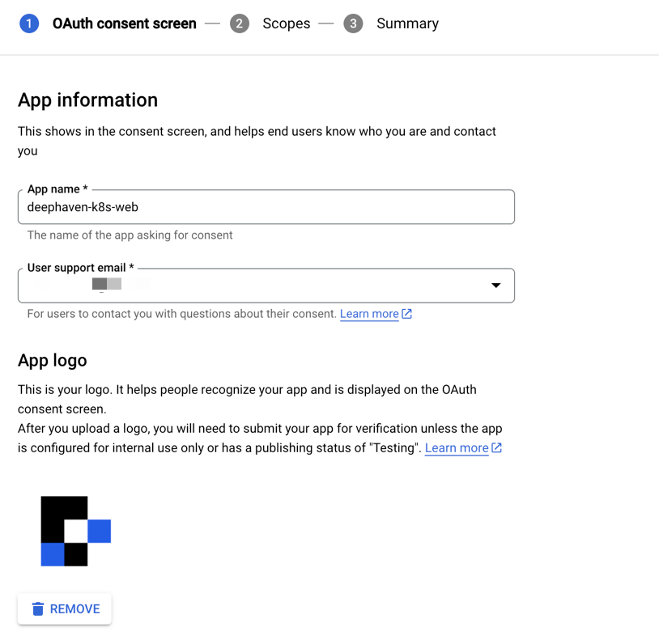
Task: Select the OAuth consent screen step label
Action: (x=124, y=23)
